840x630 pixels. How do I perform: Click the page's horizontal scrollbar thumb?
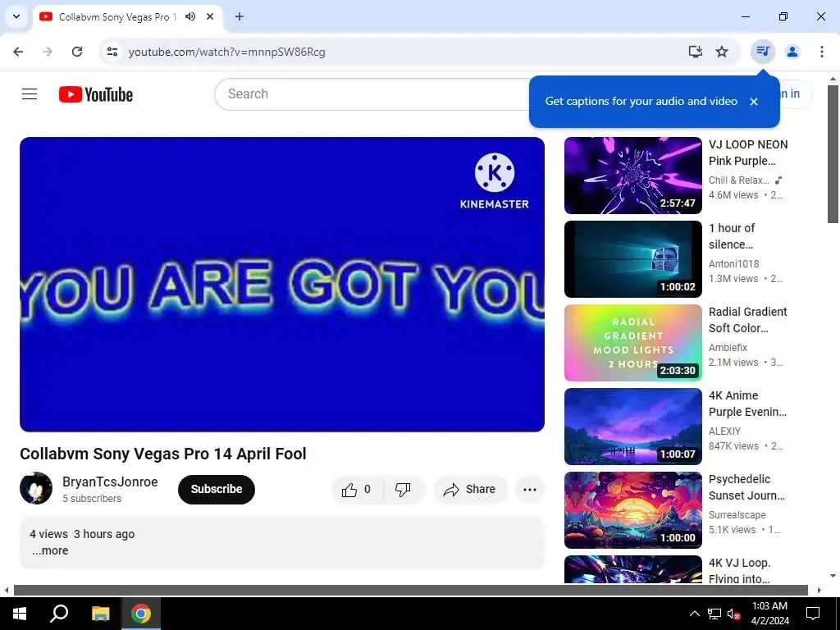(411, 591)
